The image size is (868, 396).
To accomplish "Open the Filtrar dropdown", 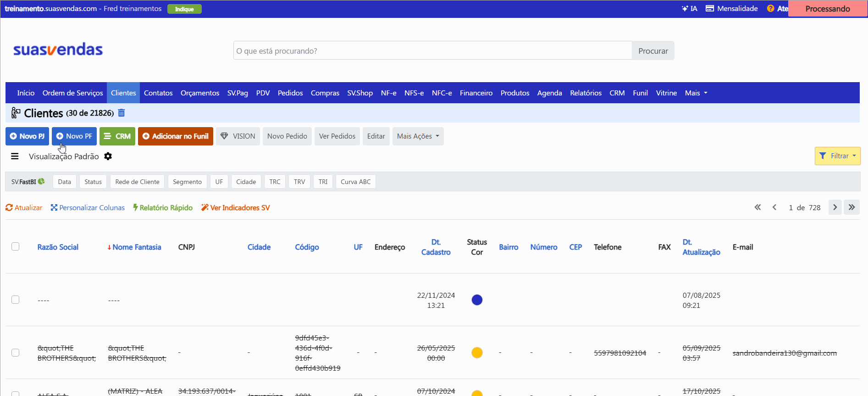I will click(837, 156).
